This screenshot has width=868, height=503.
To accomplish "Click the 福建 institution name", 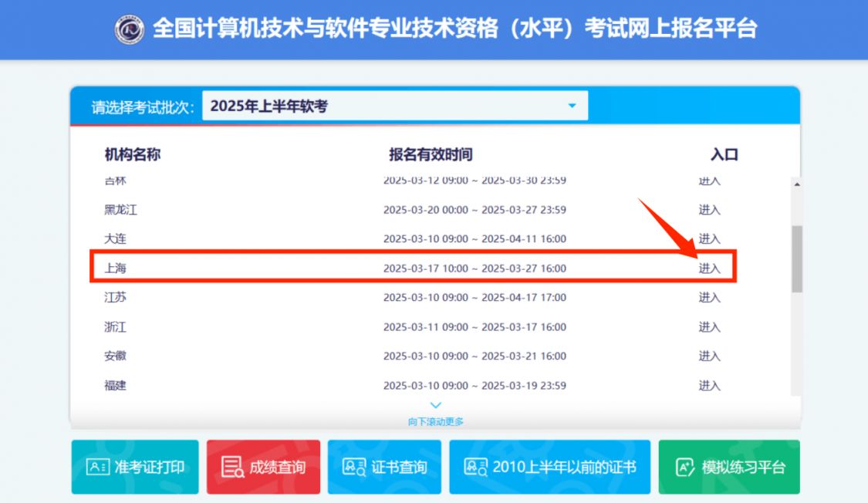I will 115,386.
